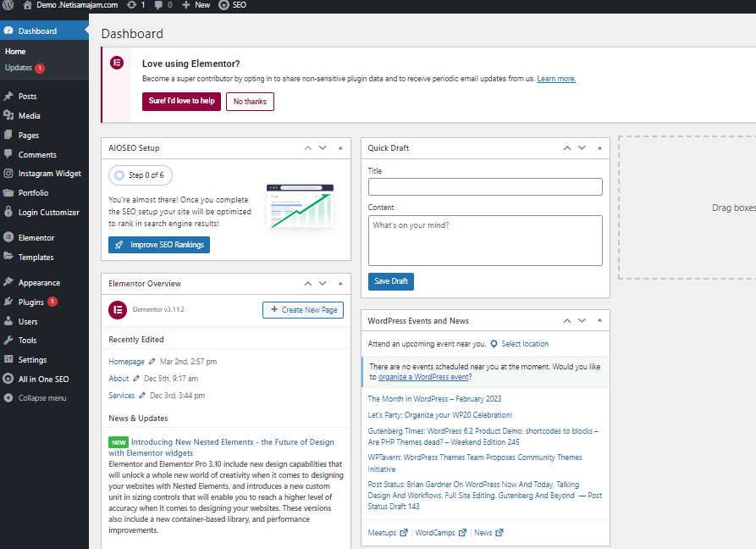Click the Comments icon in sidebar
The image size is (756, 549).
tap(8, 154)
